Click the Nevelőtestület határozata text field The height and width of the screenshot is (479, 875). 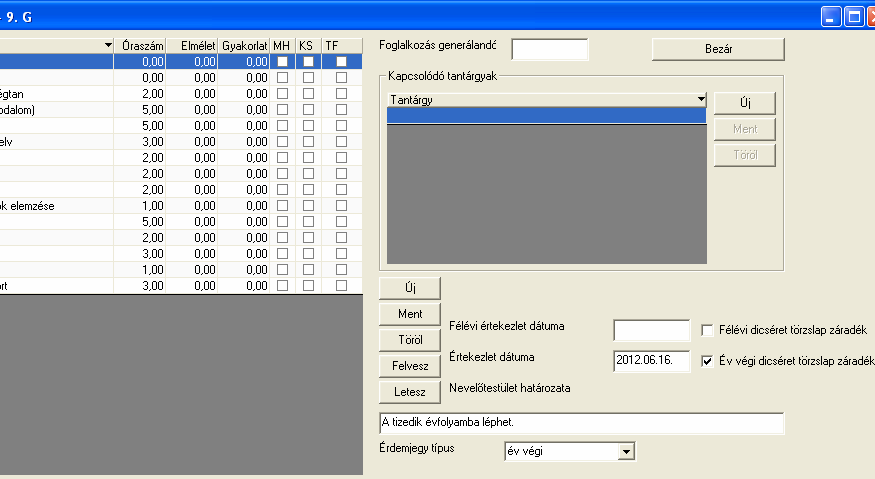pyautogui.click(x=581, y=423)
